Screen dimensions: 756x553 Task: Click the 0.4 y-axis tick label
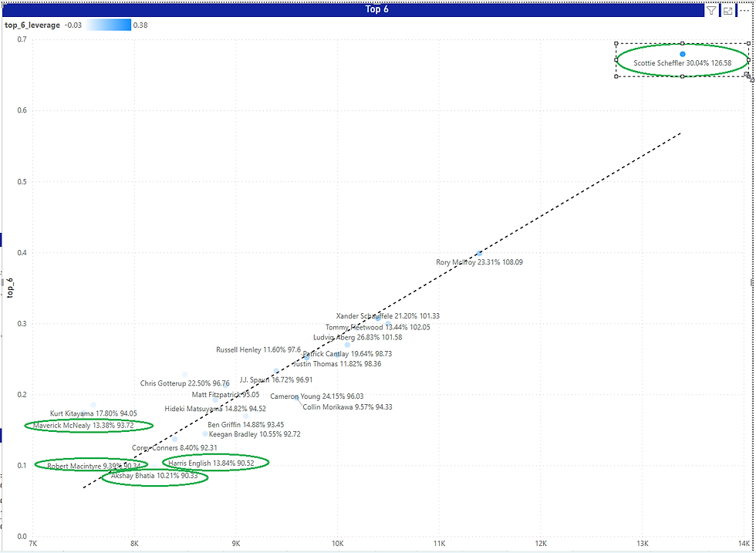point(22,253)
